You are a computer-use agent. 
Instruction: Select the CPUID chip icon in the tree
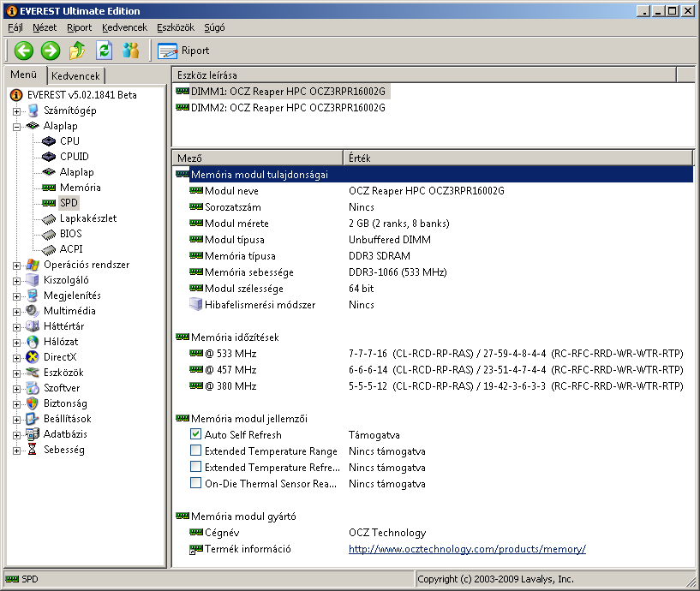pos(48,157)
